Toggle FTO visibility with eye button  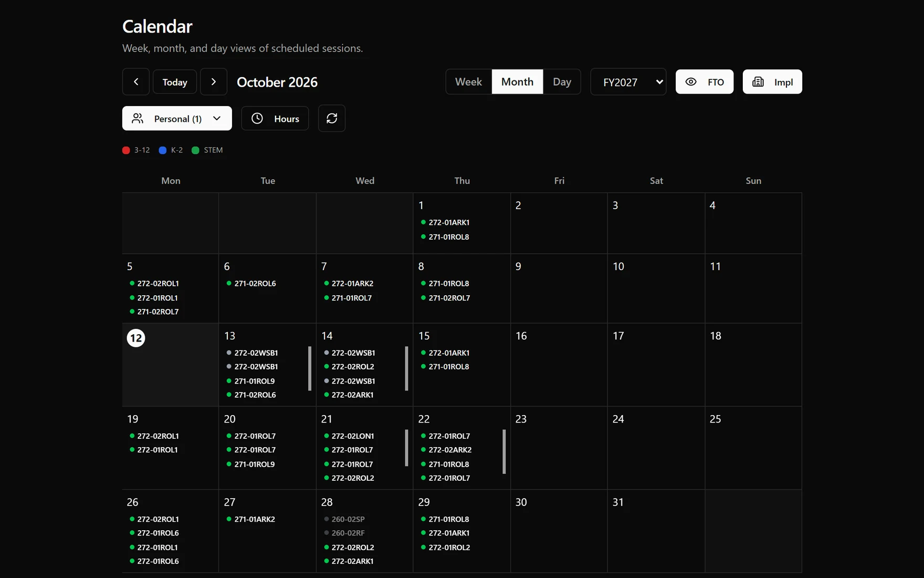(705, 82)
